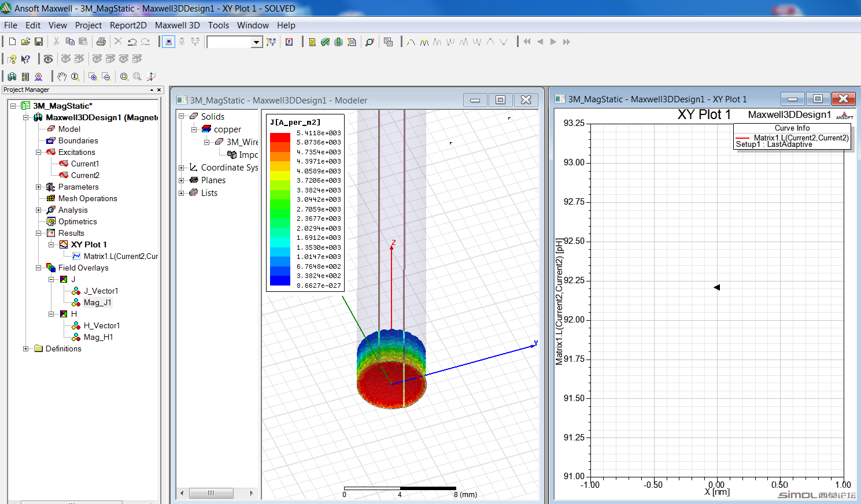Viewport: 861px width, 504px height.
Task: Expand the Analysis tree branch
Action: pyautogui.click(x=39, y=210)
